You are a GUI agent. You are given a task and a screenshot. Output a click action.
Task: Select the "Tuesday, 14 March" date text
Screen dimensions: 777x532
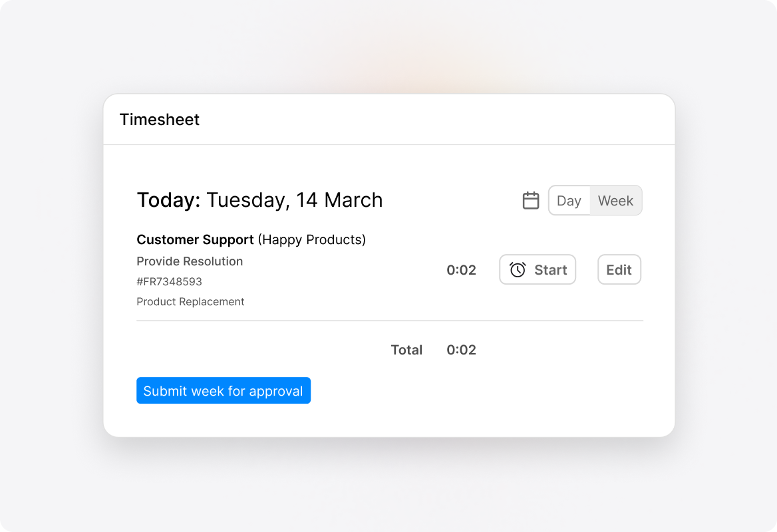pyautogui.click(x=294, y=200)
